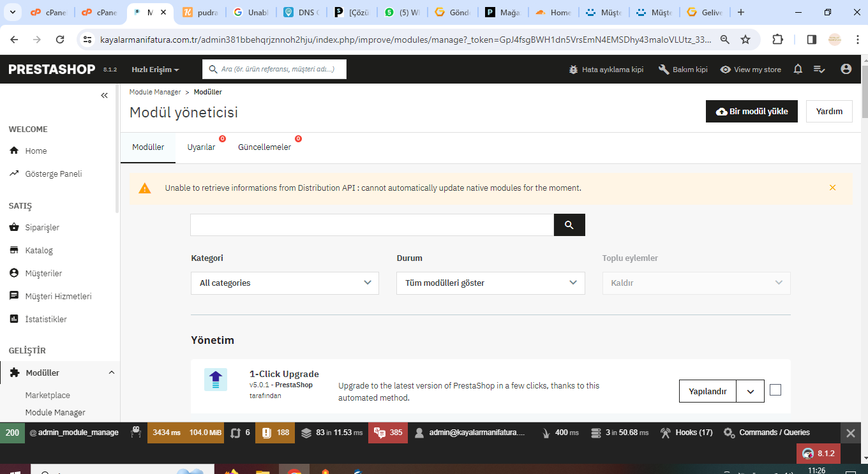
Task: Open the 385 translations debug panel
Action: tap(387, 433)
